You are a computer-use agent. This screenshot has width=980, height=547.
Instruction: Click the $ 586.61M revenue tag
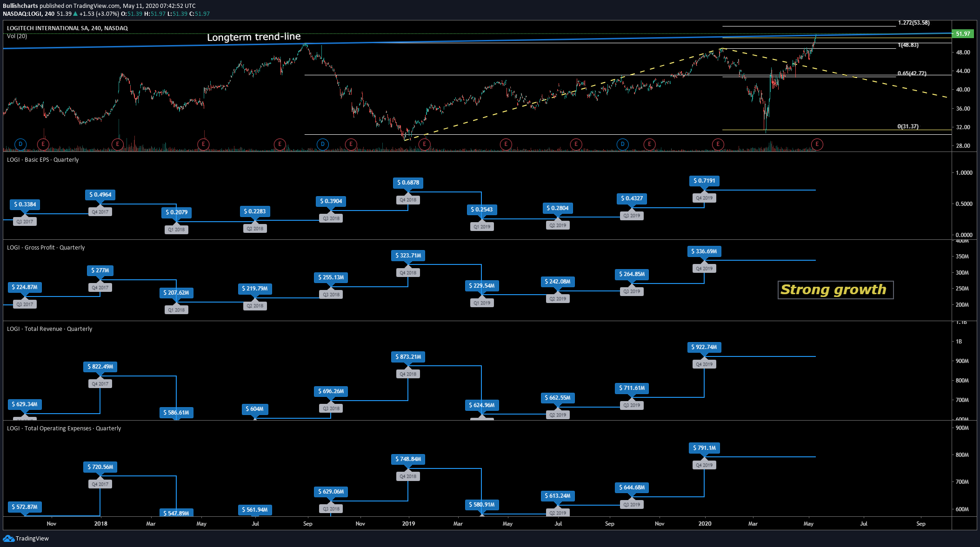point(176,413)
